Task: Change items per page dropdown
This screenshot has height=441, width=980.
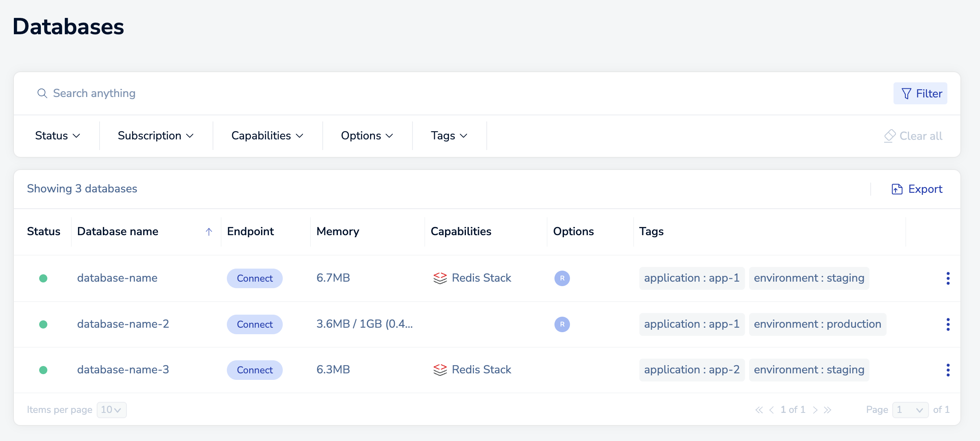Action: click(111, 410)
